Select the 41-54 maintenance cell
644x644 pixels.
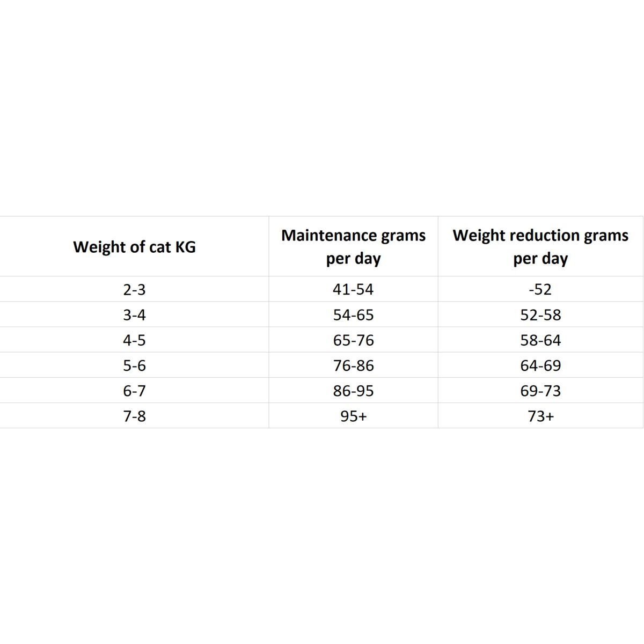353,290
